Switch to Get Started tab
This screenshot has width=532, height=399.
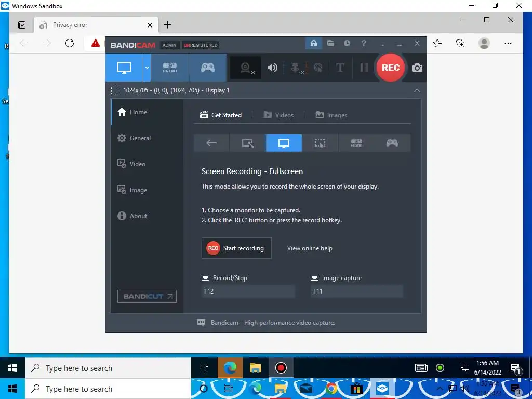pos(221,115)
